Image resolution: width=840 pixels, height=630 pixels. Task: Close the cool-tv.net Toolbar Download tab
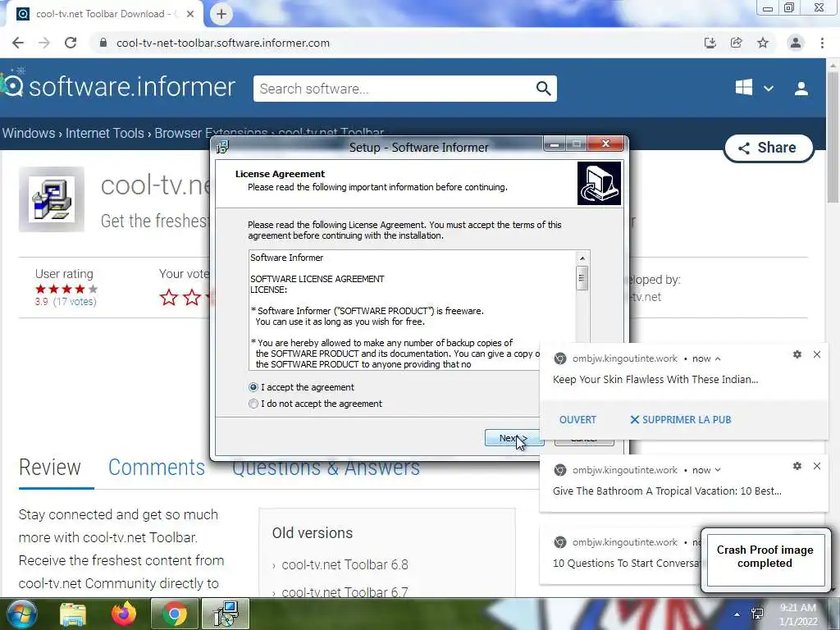190,14
